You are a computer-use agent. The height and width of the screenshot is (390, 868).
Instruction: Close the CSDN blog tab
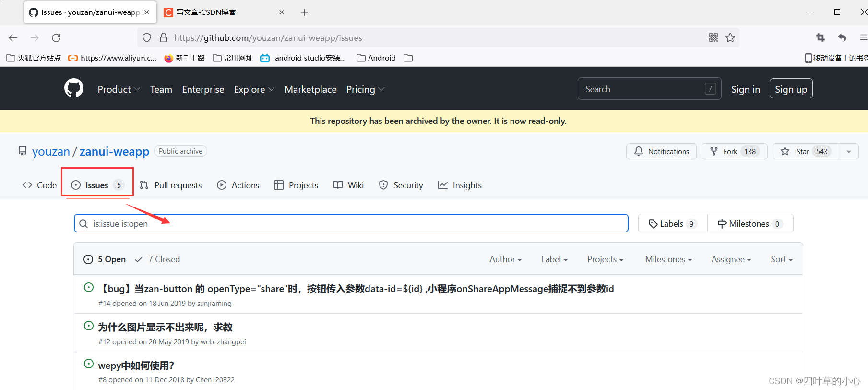(282, 12)
